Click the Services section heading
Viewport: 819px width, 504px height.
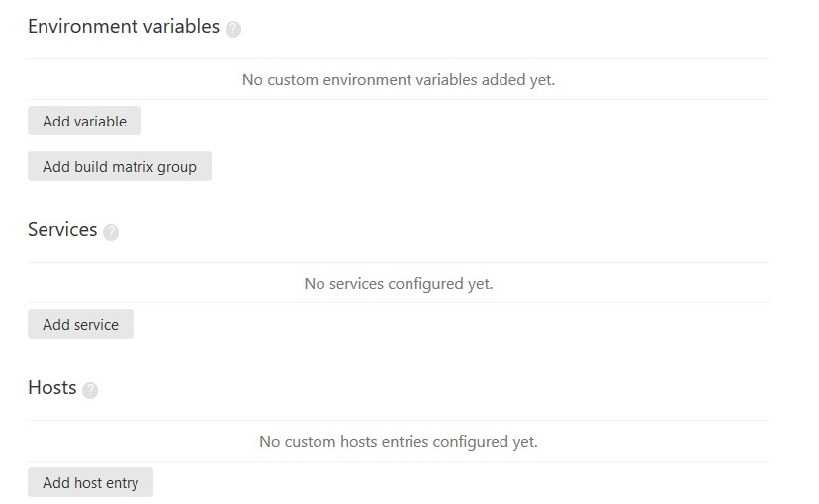(x=62, y=229)
